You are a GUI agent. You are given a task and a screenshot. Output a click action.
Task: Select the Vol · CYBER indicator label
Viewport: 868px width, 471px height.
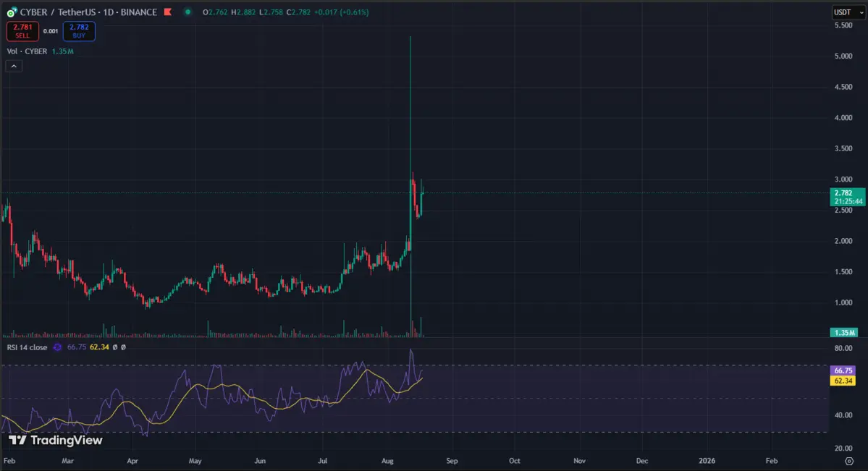click(27, 51)
